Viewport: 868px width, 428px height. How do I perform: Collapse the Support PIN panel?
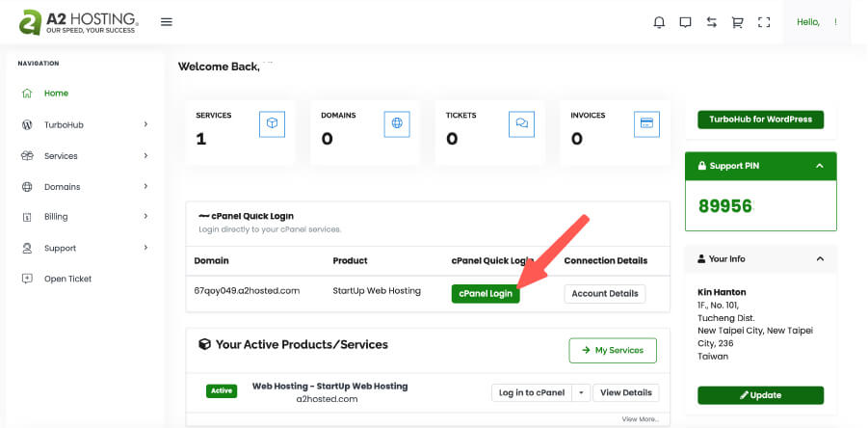(819, 166)
